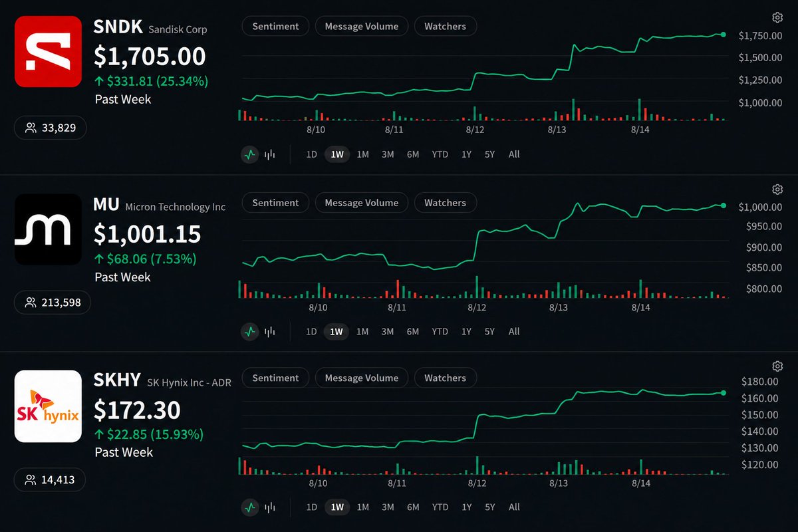Click MU price $1,001.15
798x532 pixels.
pyautogui.click(x=147, y=233)
